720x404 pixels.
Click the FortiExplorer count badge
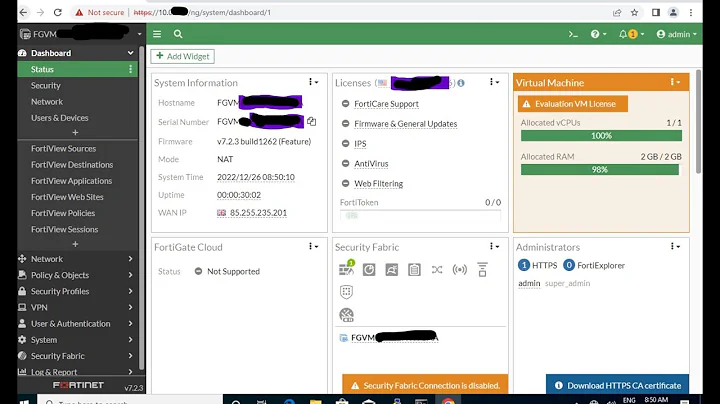pos(569,265)
